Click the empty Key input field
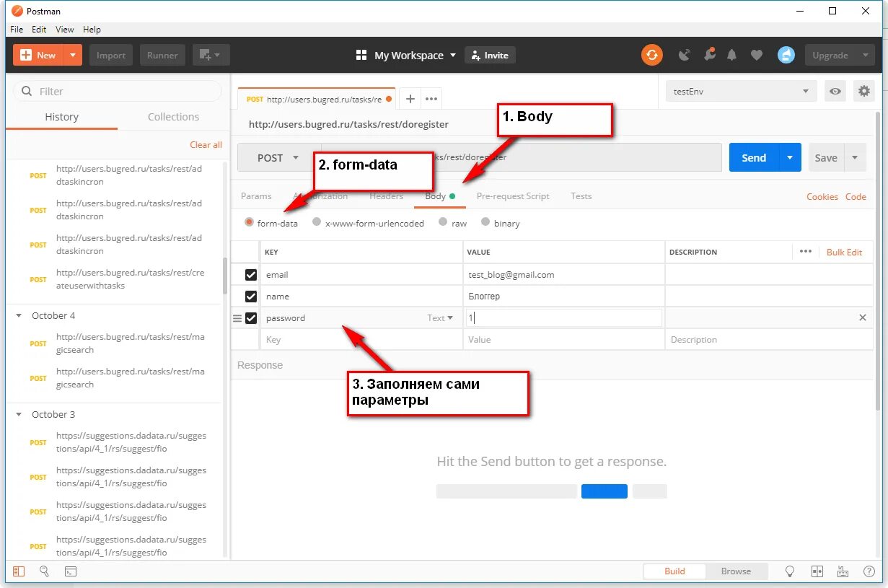888x588 pixels. (363, 340)
